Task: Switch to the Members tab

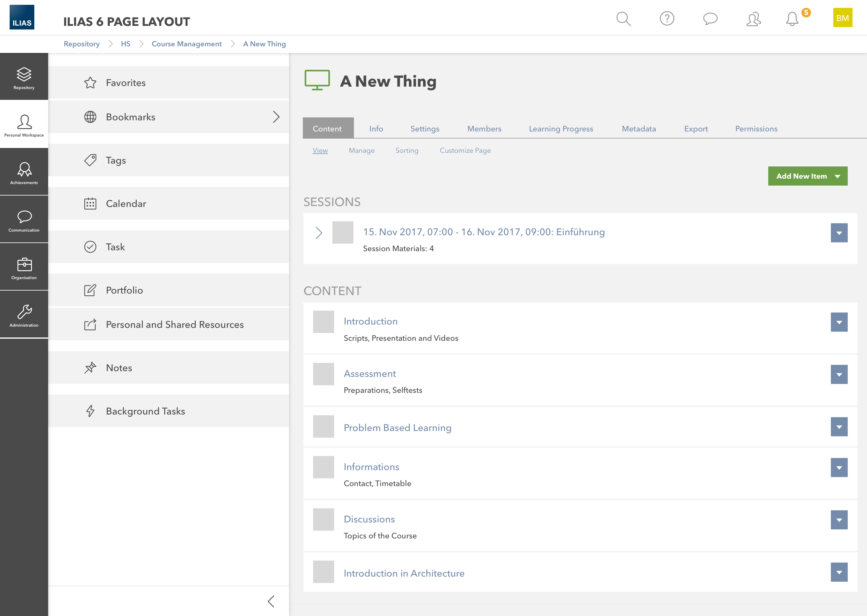Action: [x=484, y=129]
